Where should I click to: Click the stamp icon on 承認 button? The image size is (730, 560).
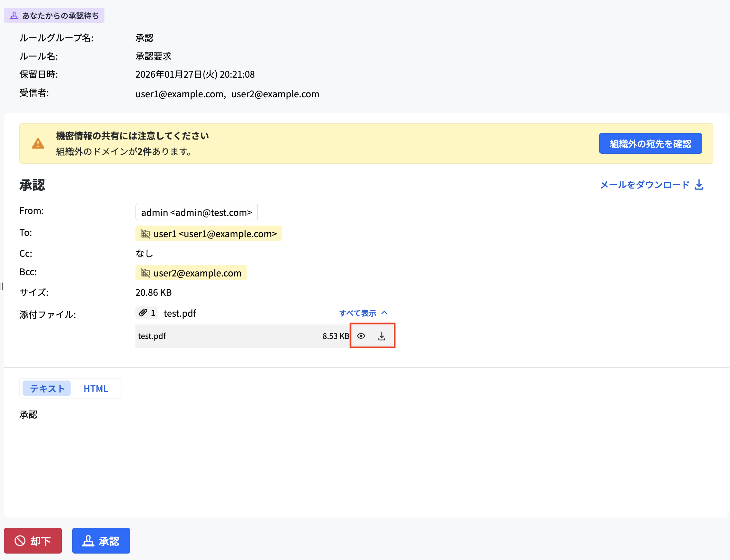(88, 540)
